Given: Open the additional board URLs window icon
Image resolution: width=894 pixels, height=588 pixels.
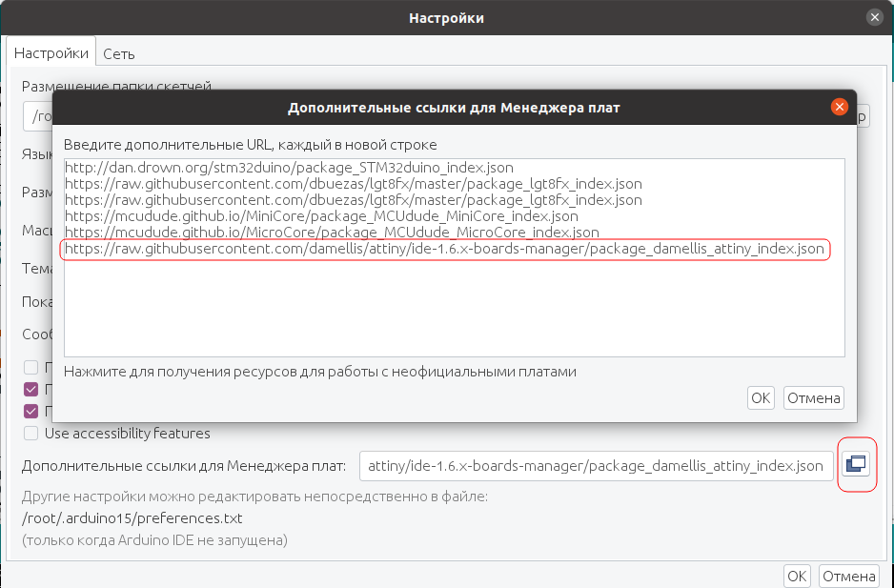Looking at the screenshot, I should coord(857,464).
